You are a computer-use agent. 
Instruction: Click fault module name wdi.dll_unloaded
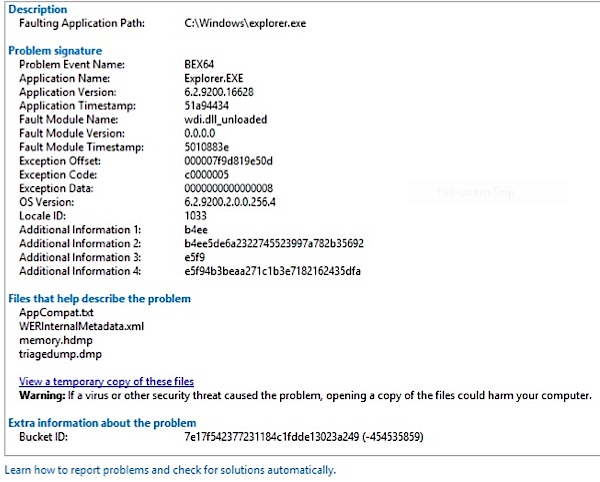pos(225,119)
